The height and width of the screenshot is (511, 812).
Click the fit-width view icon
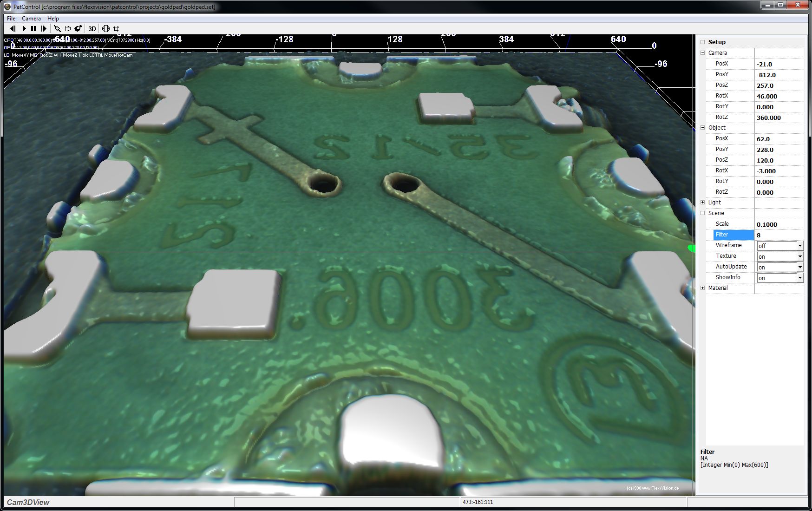pyautogui.click(x=106, y=29)
